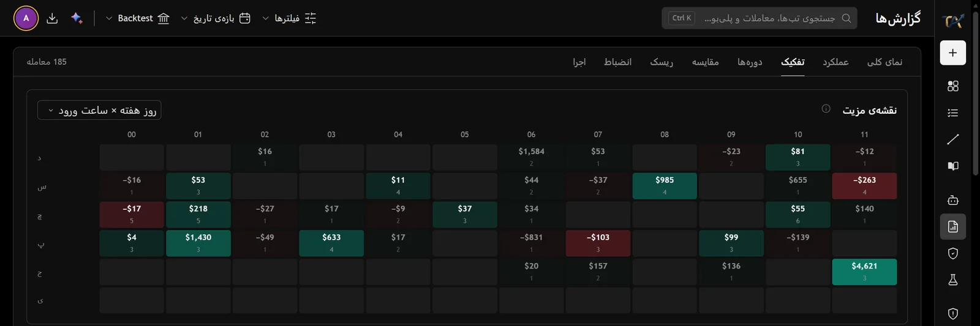The image size is (980, 326).
Task: Click the $99 heatmap cell
Action: (x=731, y=243)
